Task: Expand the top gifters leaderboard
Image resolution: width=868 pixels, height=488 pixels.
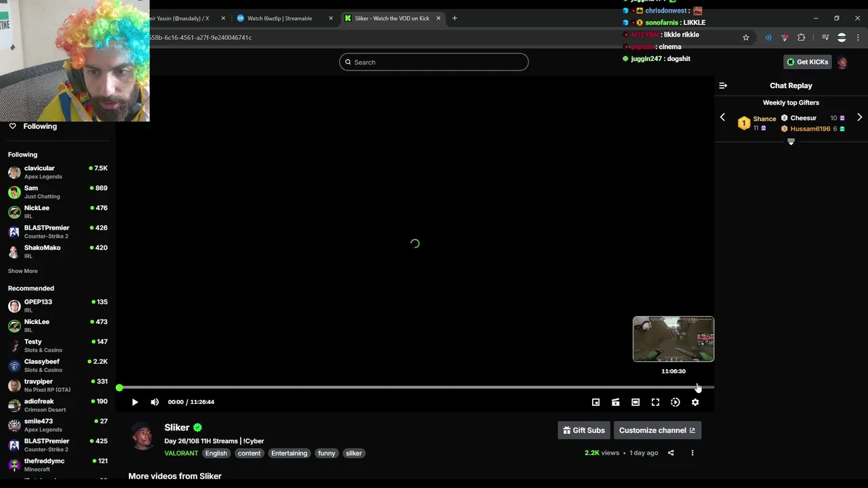Action: [791, 142]
